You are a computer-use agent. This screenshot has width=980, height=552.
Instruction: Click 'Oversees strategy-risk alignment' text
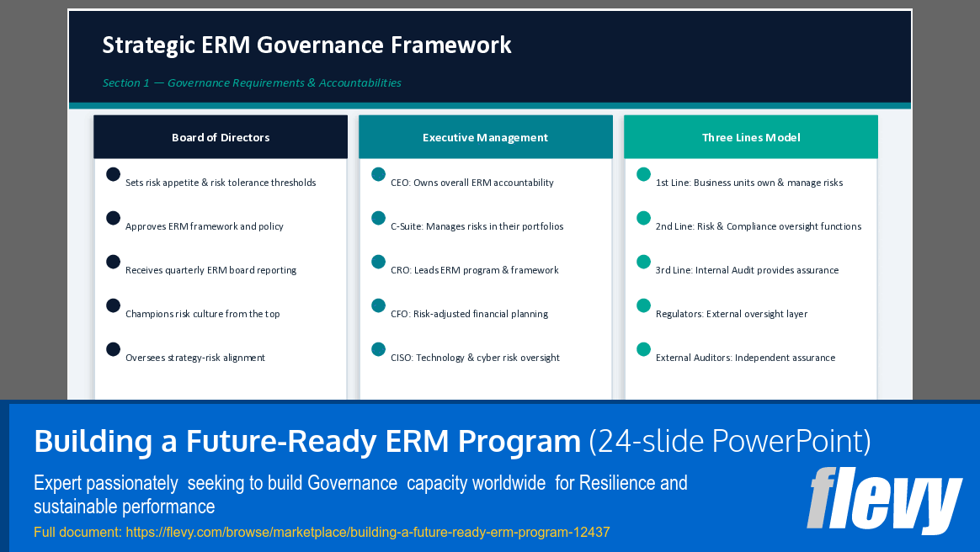pyautogui.click(x=195, y=357)
